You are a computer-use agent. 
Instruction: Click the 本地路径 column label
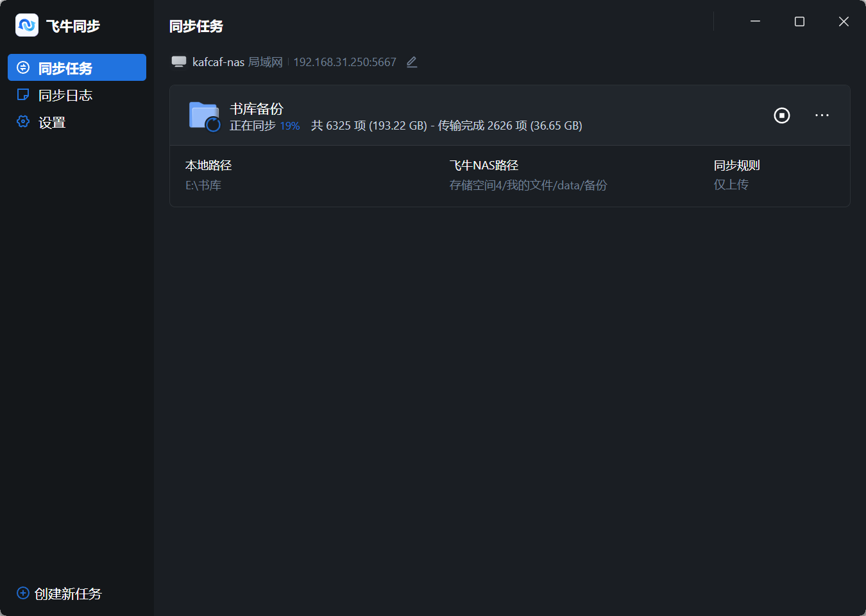(x=208, y=166)
